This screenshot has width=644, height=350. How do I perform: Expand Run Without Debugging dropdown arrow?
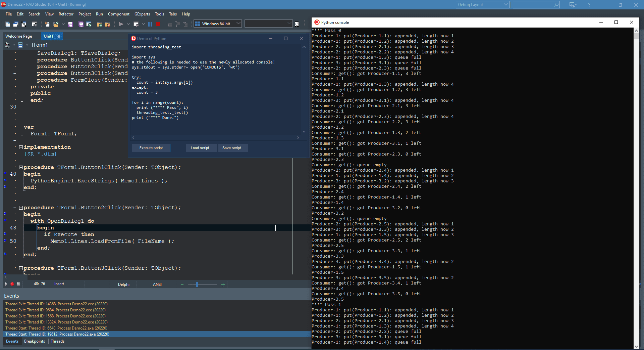pyautogui.click(x=143, y=24)
